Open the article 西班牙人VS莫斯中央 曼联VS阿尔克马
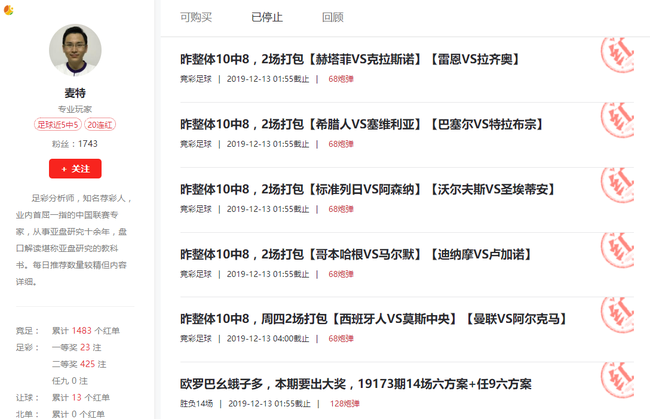650x419 pixels. 374,319
